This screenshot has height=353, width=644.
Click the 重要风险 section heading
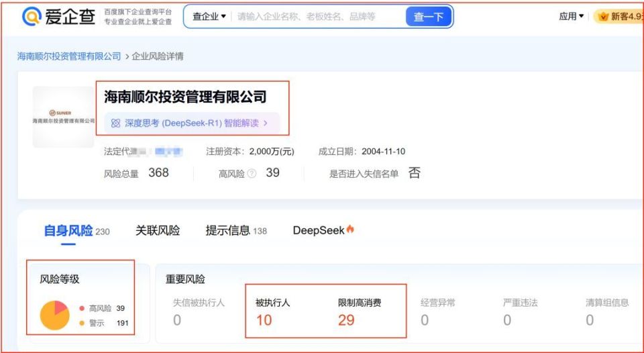[185, 279]
